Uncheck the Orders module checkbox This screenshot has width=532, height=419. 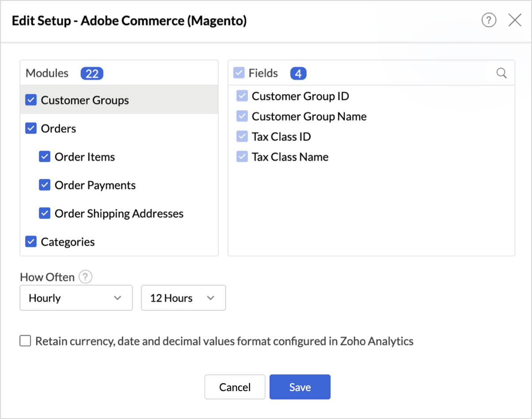pyautogui.click(x=31, y=129)
